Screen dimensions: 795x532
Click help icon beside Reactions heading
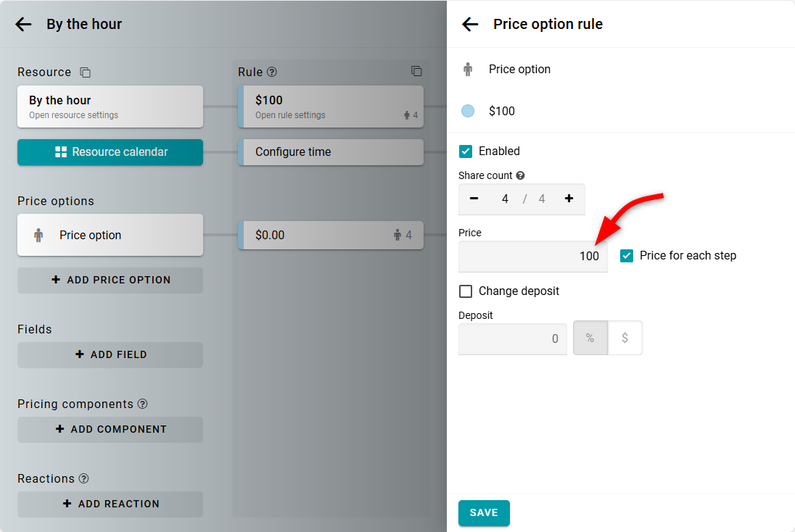[x=84, y=478]
